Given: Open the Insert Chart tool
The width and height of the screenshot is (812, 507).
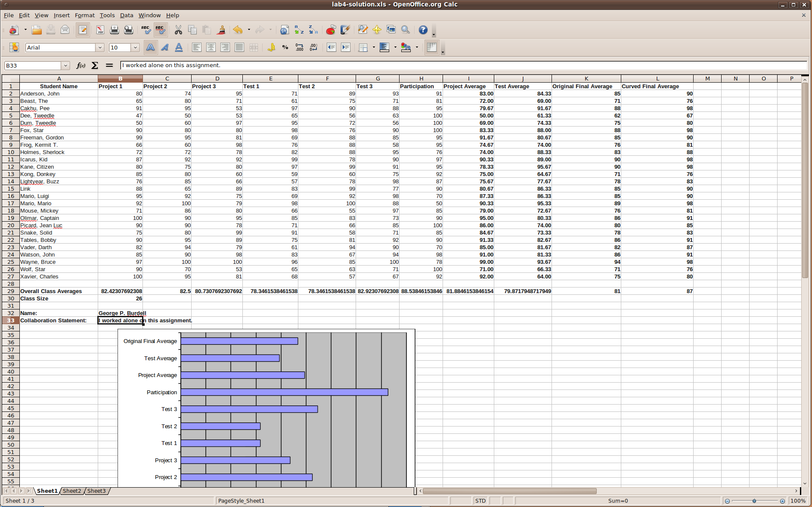Looking at the screenshot, I should click(x=331, y=30).
